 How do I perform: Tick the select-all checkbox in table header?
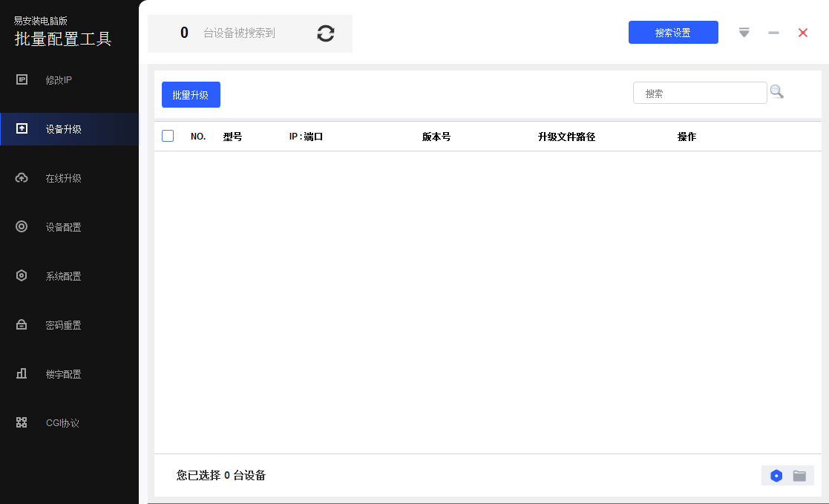(168, 136)
